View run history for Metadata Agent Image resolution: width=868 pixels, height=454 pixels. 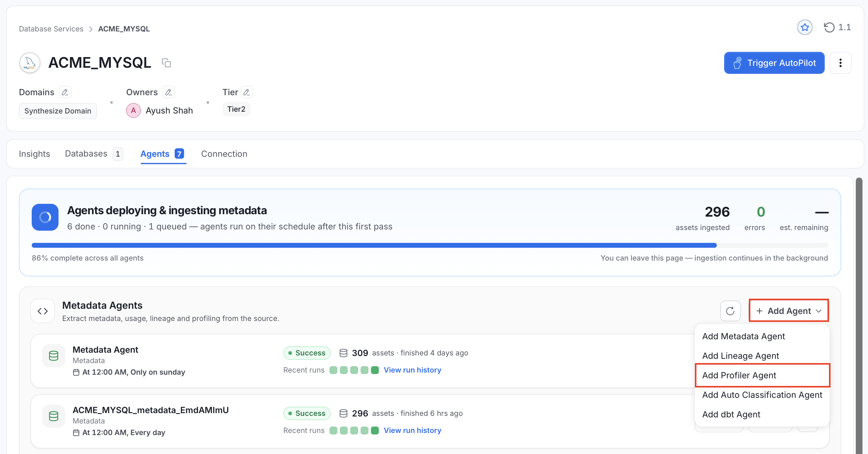[412, 370]
